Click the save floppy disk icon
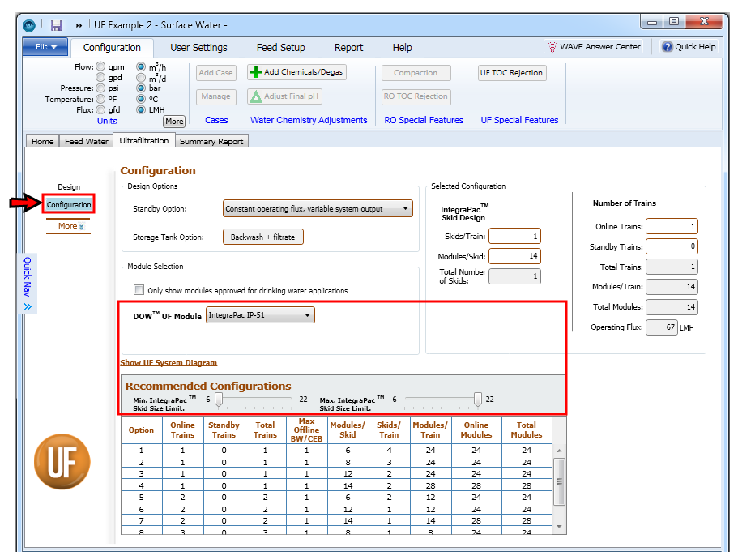Screen dimensions: 738x560 coord(57,25)
